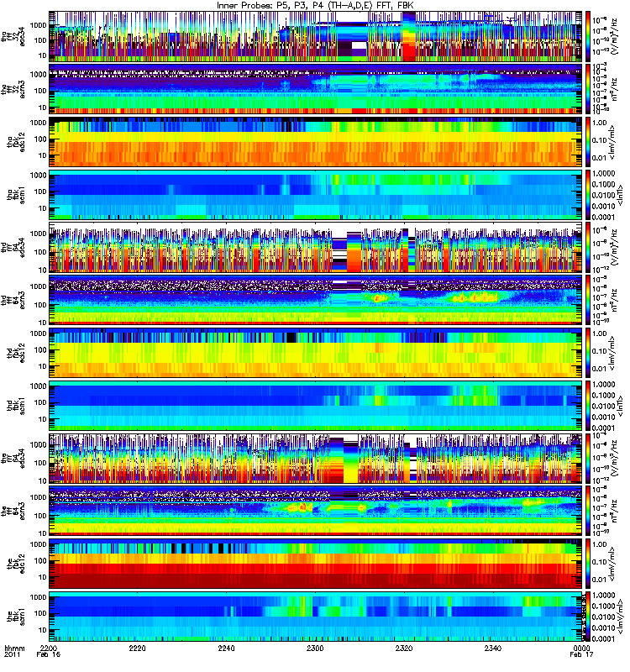The width and height of the screenshot is (630, 672).
Task: Click the color bar beside the fbk scm1 panel
Action: (588, 617)
